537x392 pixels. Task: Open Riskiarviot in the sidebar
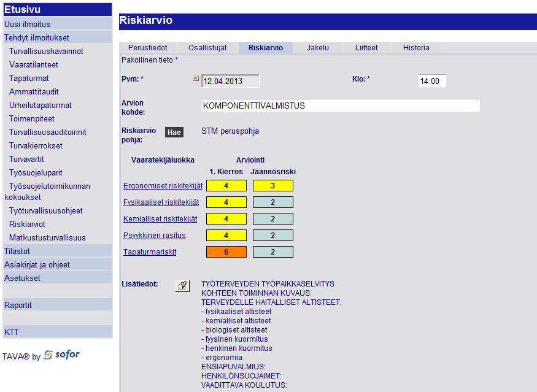click(x=27, y=225)
